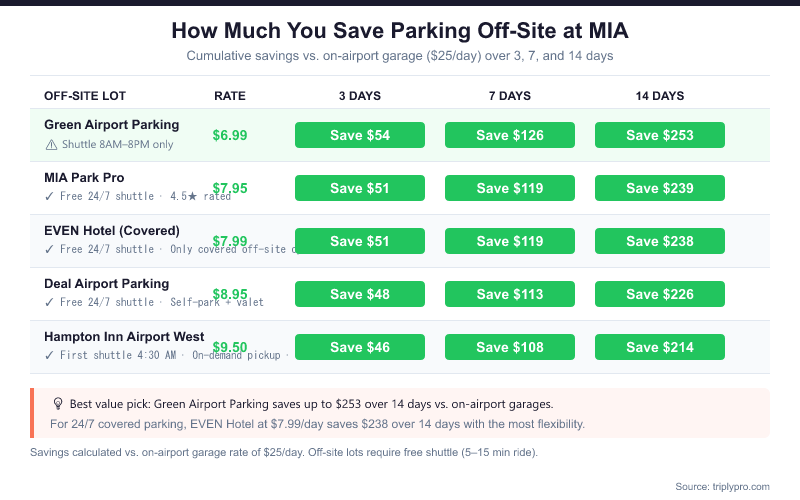Click the RATE column header

pos(230,96)
